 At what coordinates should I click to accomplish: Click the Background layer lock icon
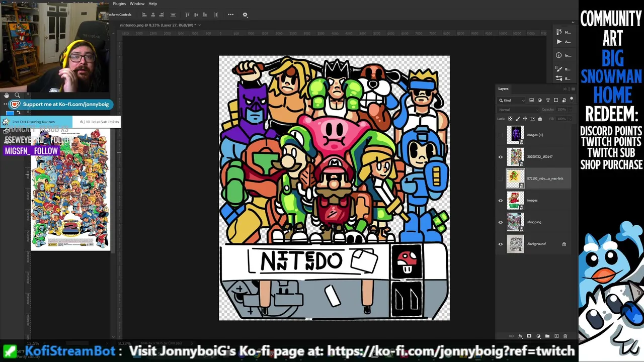pos(564,244)
